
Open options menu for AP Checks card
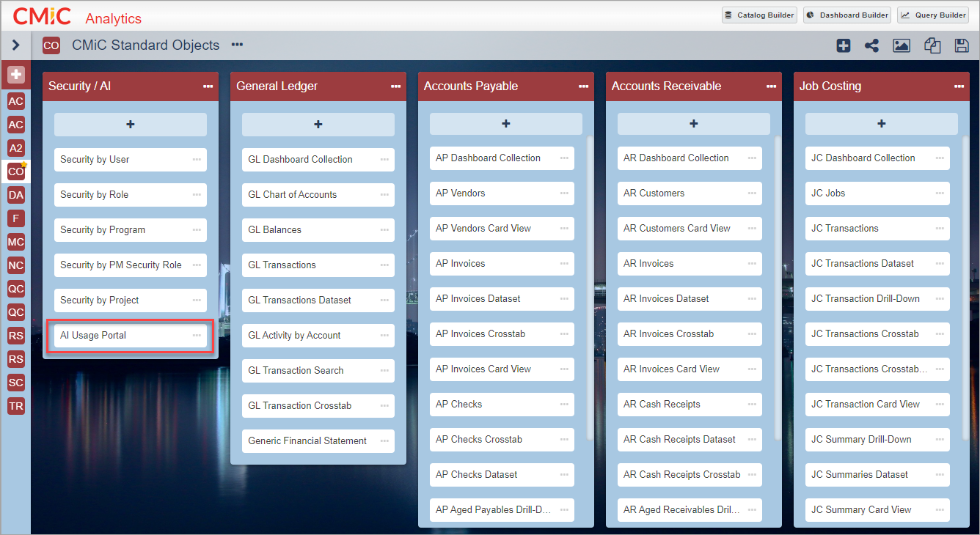pos(564,405)
